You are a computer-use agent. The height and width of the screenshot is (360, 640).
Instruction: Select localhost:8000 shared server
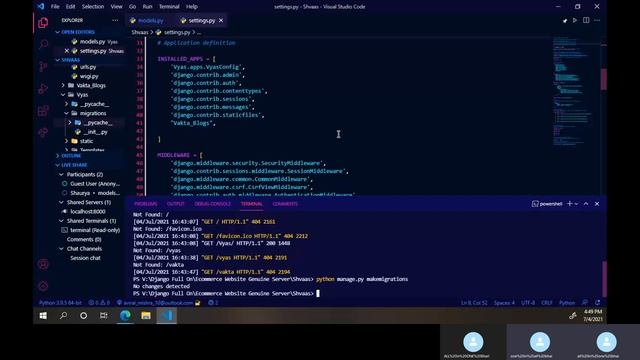[87, 211]
